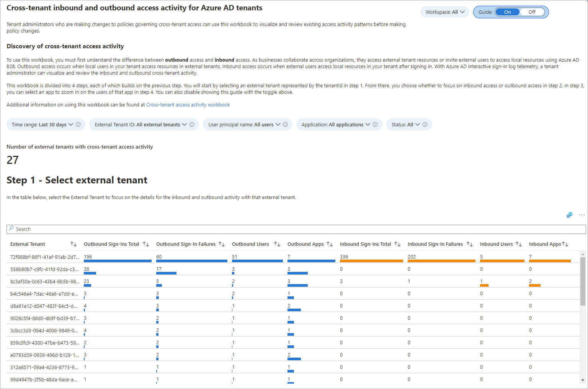Screen dimensions: 588x389
Task: Select tenant row 312a6571-09a4-4236-8773-9
Action: [293, 367]
